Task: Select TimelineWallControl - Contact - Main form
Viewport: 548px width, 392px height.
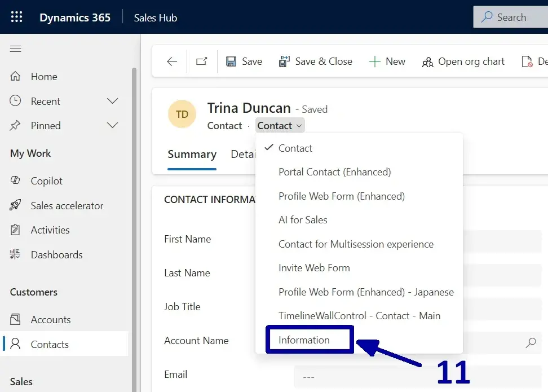Action: coord(359,316)
